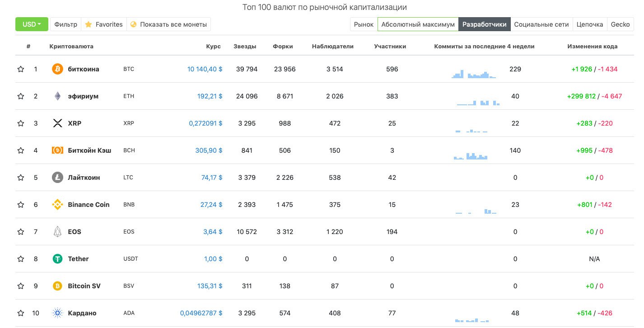Click the Tether logo icon
The width and height of the screenshot is (644, 328).
[x=57, y=259]
